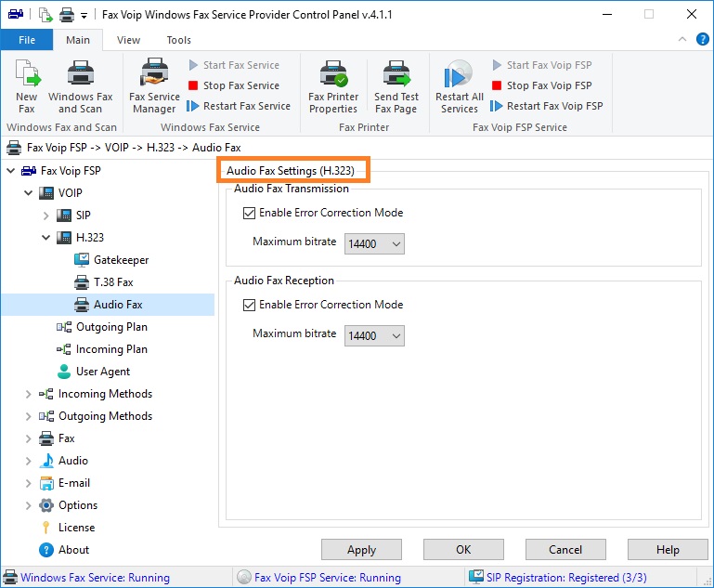Expand the E-mail tree node

[28, 483]
